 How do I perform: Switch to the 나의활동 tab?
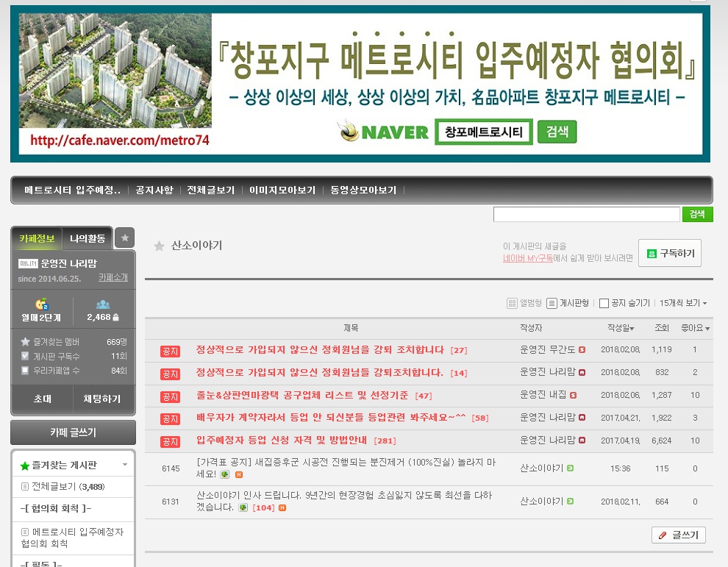click(x=88, y=239)
